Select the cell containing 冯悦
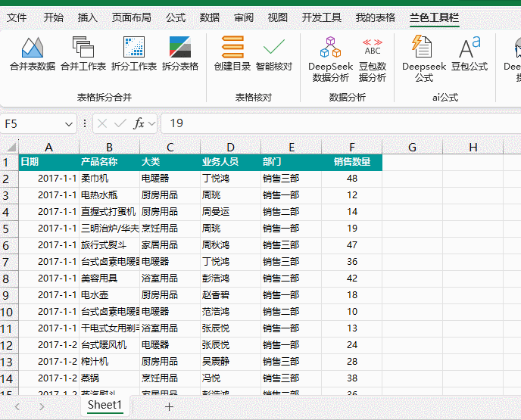Screen dimensions: 521x420 point(231,378)
